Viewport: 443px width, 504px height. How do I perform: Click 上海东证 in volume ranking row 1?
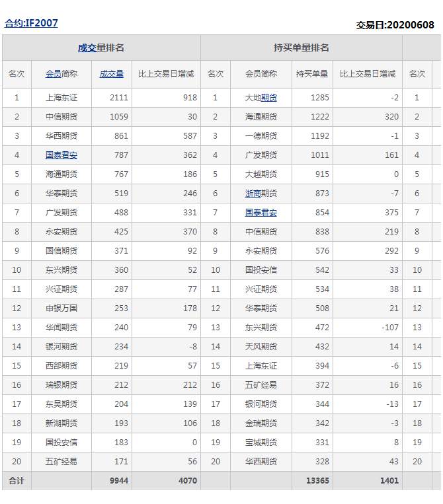pyautogui.click(x=61, y=98)
